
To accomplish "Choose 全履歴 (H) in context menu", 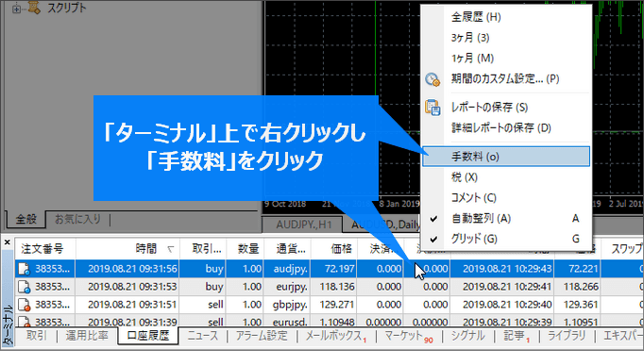I will click(476, 17).
